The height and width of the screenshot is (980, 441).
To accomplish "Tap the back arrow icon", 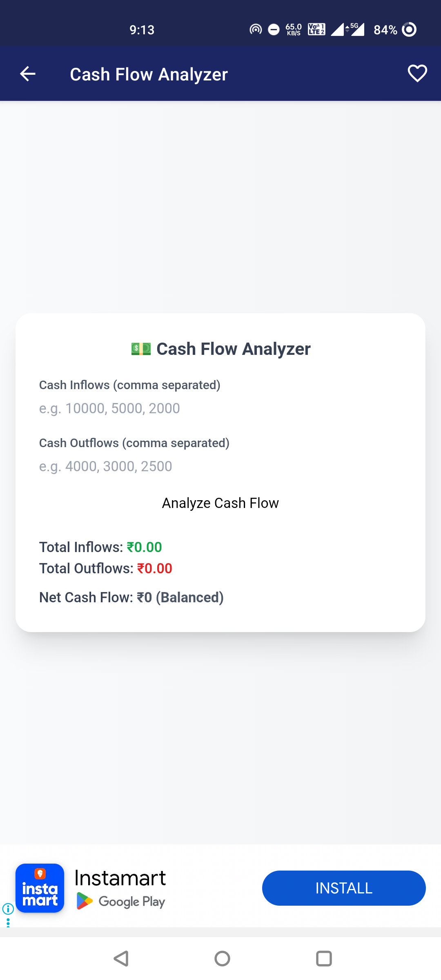I will 28,74.
